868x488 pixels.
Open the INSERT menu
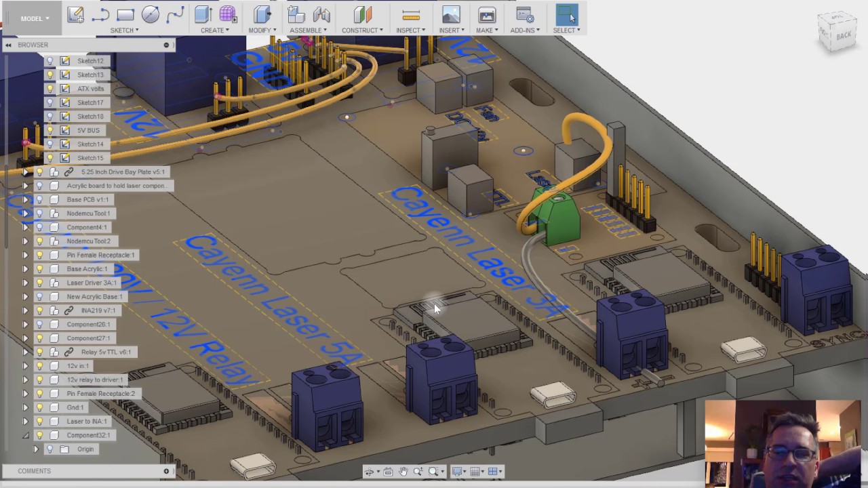tap(452, 30)
